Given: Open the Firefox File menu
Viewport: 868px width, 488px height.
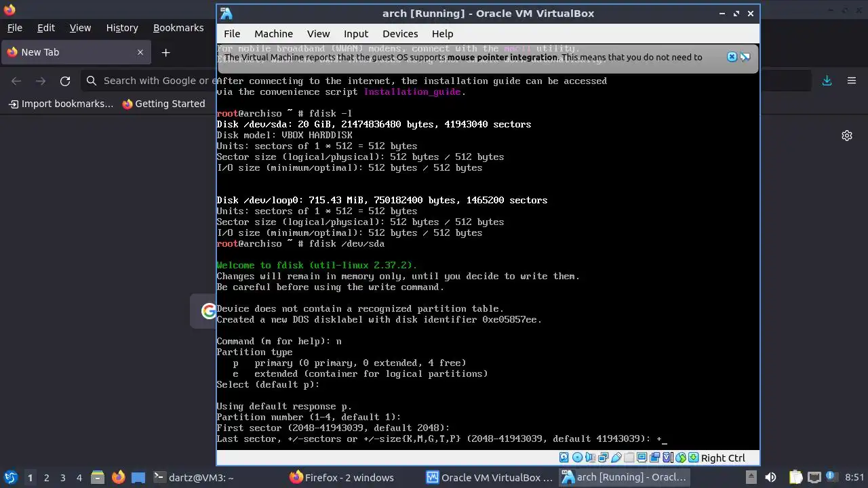Looking at the screenshot, I should click(x=15, y=28).
